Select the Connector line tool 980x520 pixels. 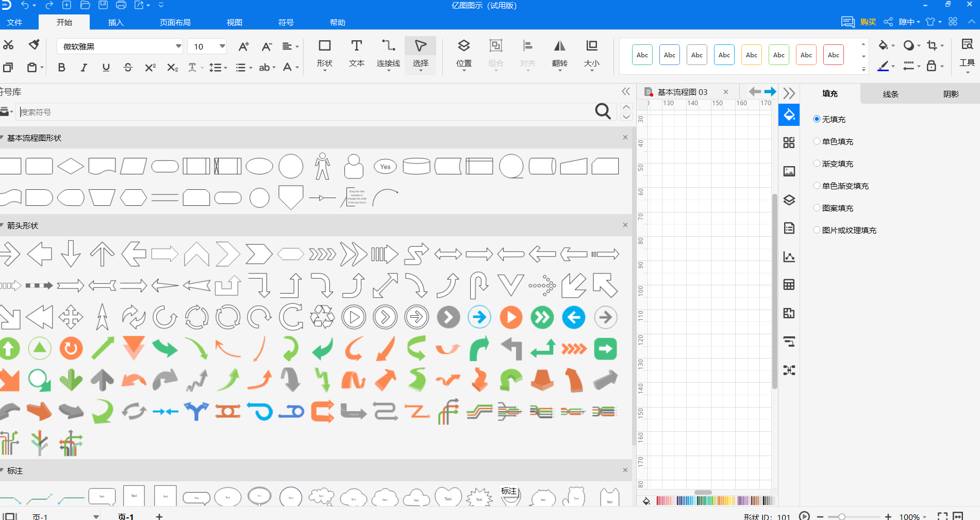388,53
